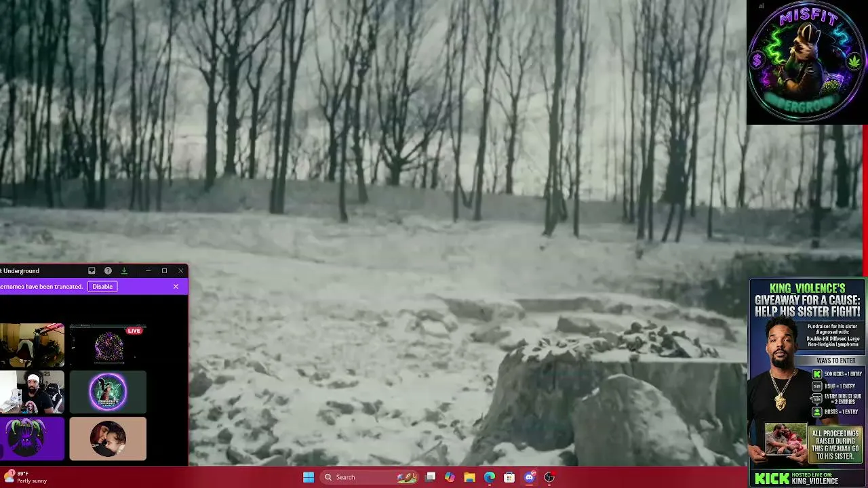This screenshot has height=488, width=868.
Task: Click the Misfit Underground logo overlay
Action: click(806, 62)
